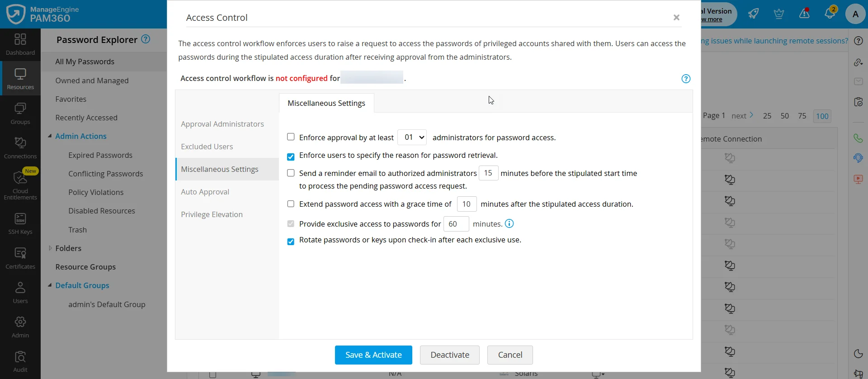Image resolution: width=868 pixels, height=379 pixels.
Task: Disable enforcing users to specify retrieval reason
Action: pyautogui.click(x=291, y=156)
